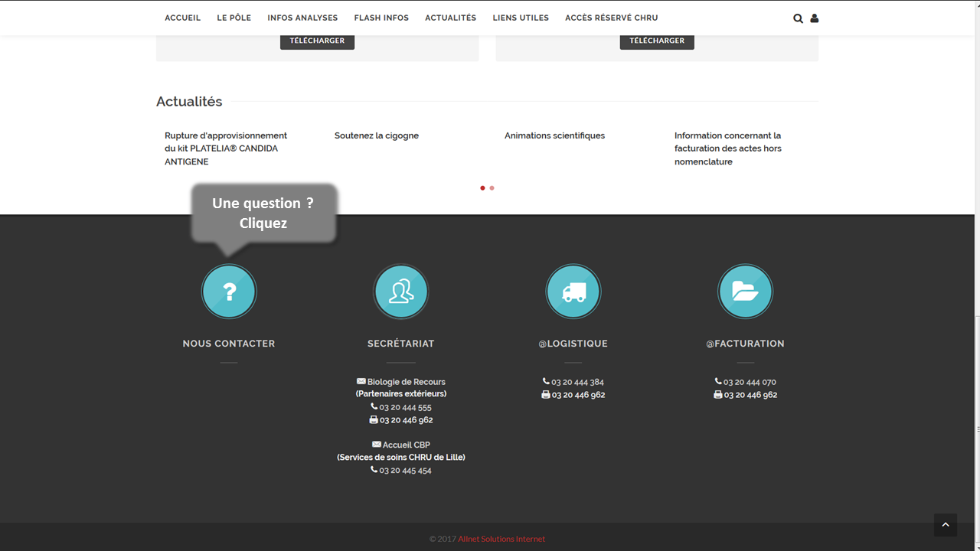
Task: Click the question mark contact icon
Action: [229, 292]
